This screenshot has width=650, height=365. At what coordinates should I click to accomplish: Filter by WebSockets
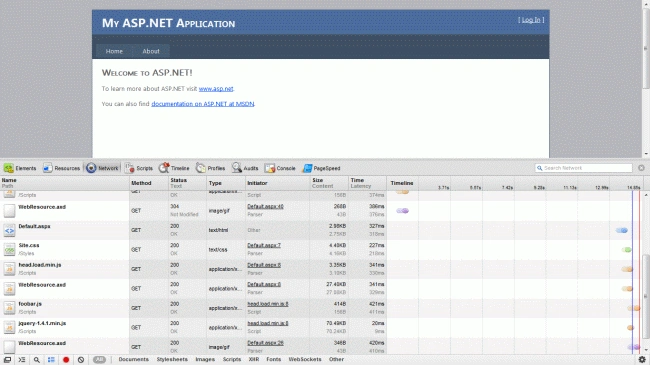pyautogui.click(x=305, y=360)
